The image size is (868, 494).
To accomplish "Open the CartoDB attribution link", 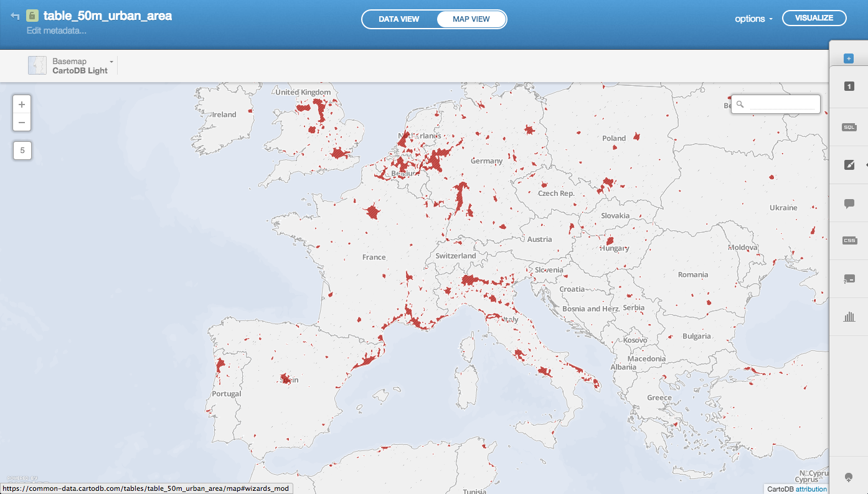I will tap(811, 489).
